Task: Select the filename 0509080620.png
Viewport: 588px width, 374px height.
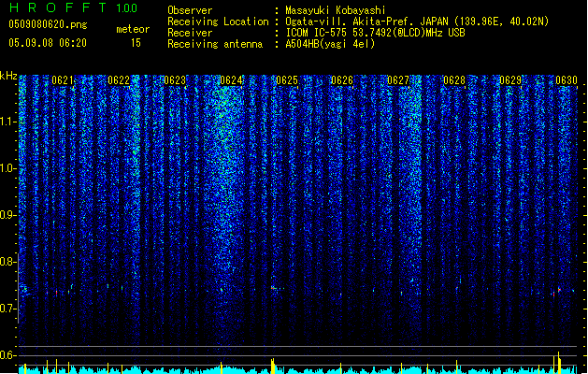Action: [48, 25]
